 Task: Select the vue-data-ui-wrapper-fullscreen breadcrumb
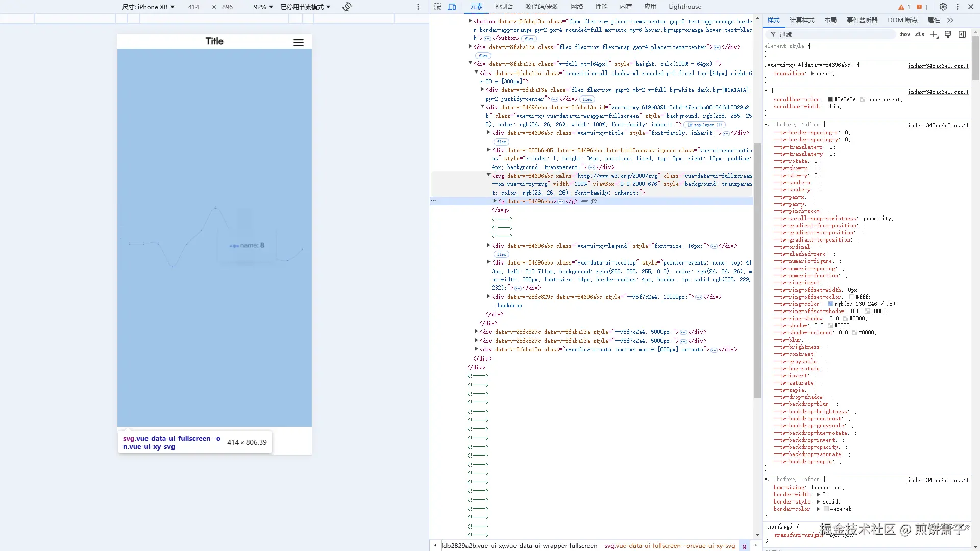(x=519, y=546)
